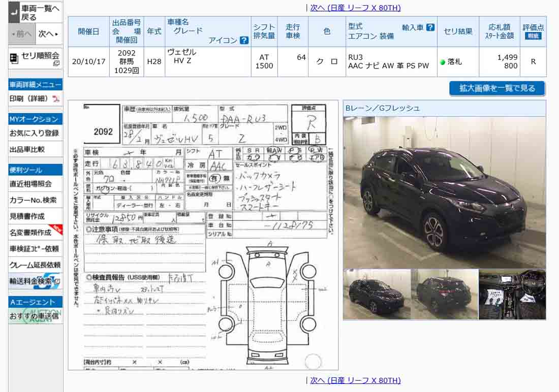Open rear view thumbnail photo
Screen dimensions: 559x392
tap(445, 295)
